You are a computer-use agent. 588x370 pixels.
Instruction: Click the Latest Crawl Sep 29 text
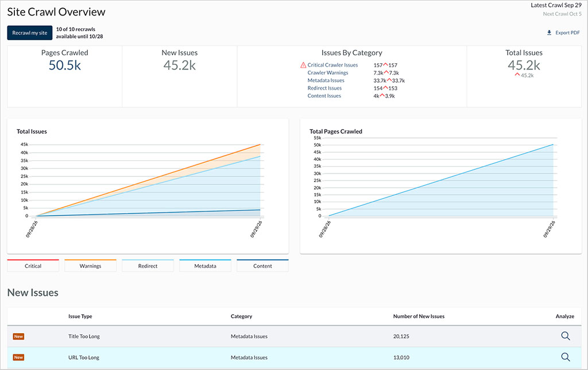coord(556,5)
